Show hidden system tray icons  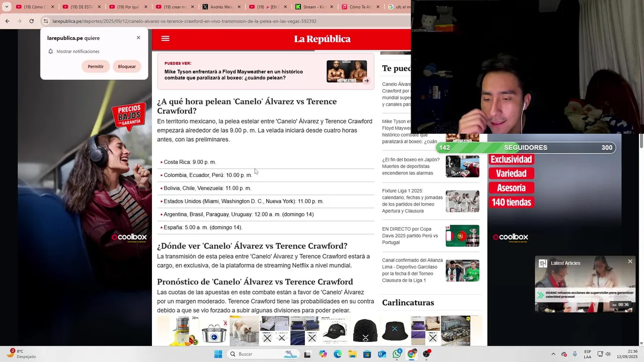pos(553,354)
